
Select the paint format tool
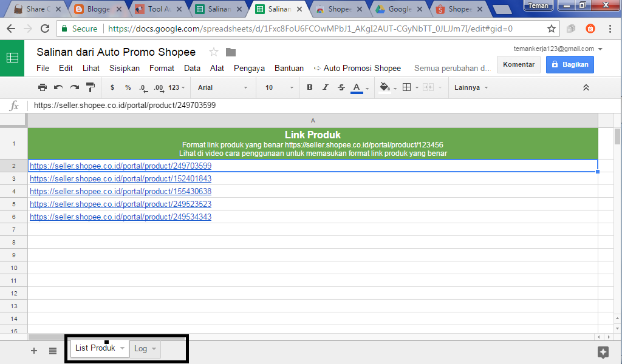pyautogui.click(x=91, y=87)
